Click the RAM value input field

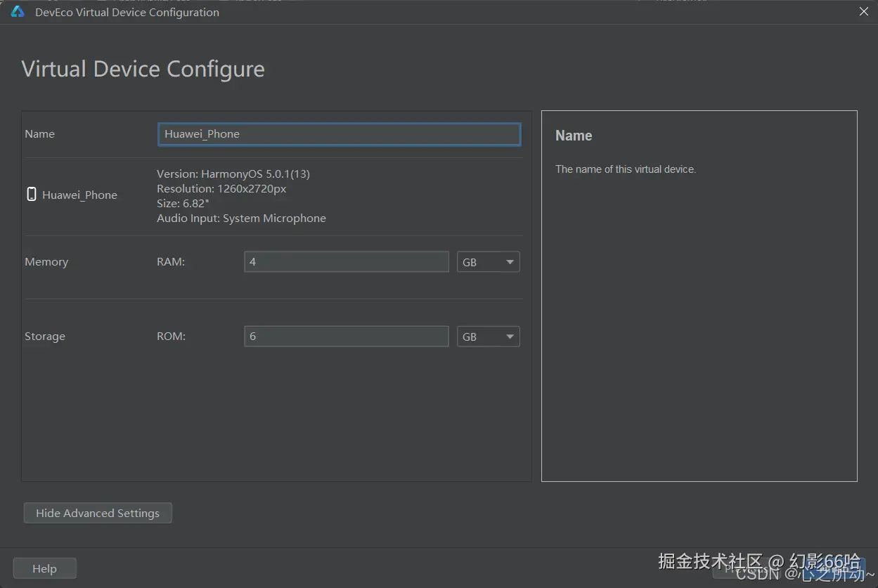tap(346, 262)
